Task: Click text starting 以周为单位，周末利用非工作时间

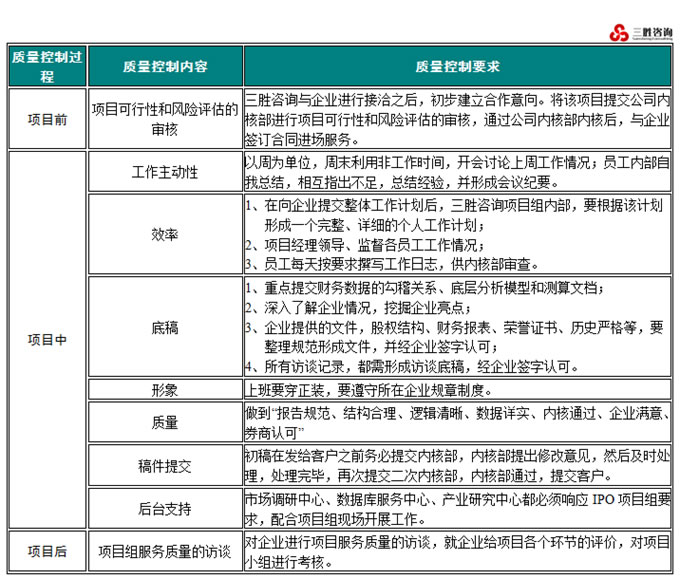Action: (x=457, y=172)
